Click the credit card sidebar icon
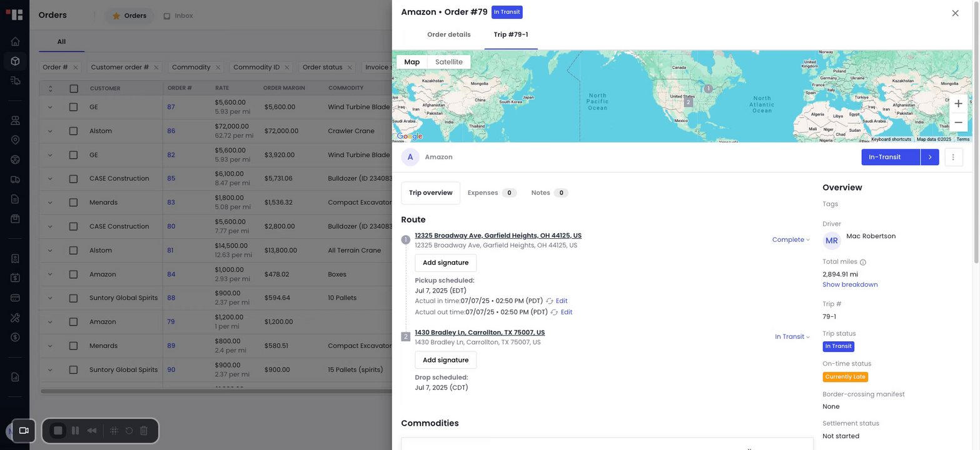Screen dimensions: 980x450 [x=15, y=297]
